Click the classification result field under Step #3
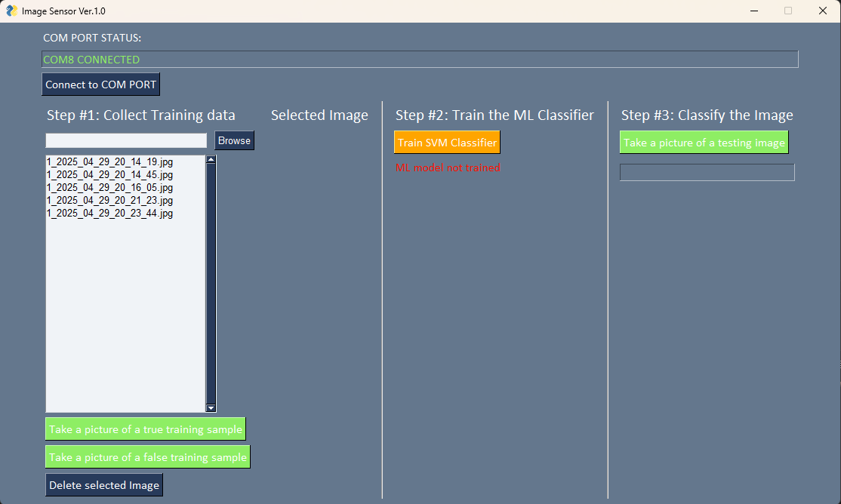841x504 pixels. 707,173
